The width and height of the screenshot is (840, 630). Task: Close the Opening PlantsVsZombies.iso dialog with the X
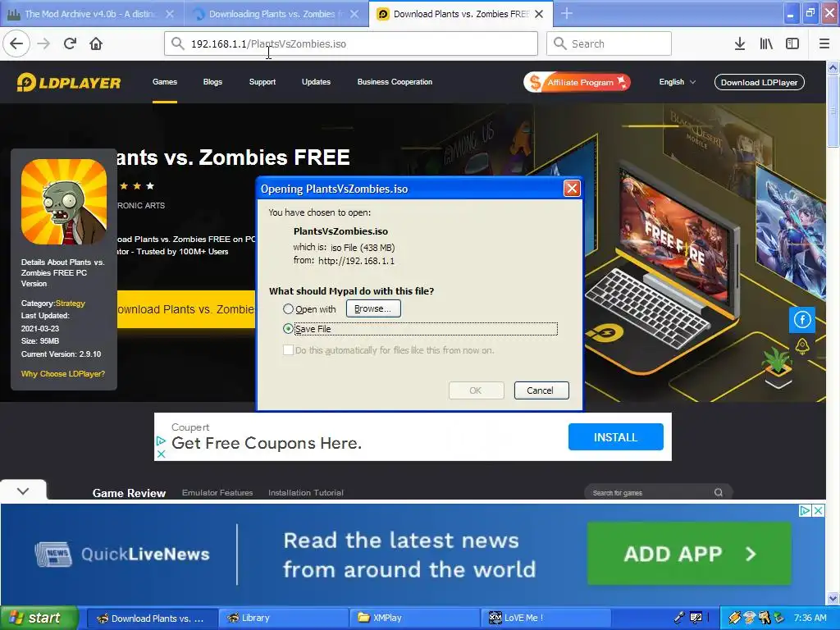point(572,188)
